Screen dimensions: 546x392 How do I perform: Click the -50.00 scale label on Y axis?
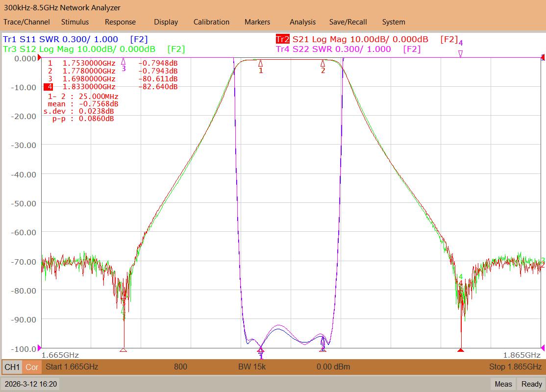pyautogui.click(x=24, y=203)
